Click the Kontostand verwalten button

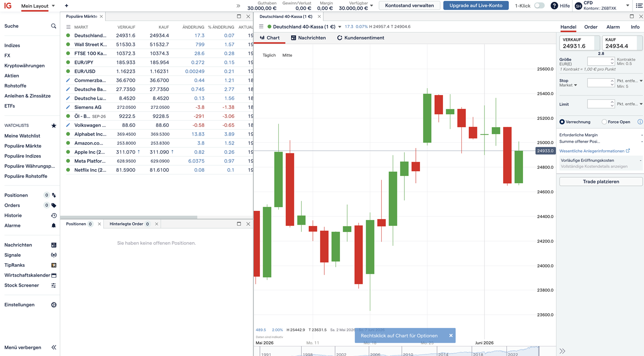pos(409,6)
